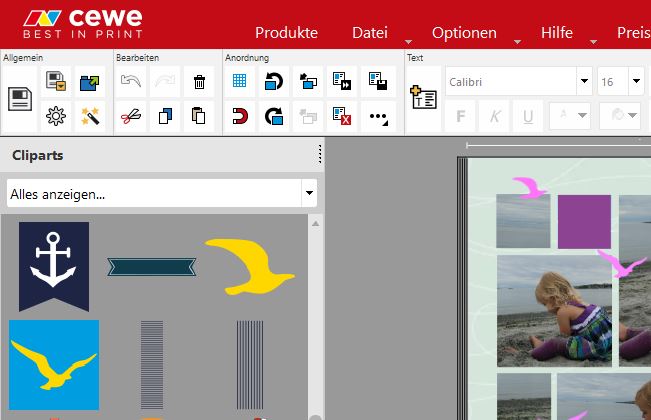Select the anchor banner clipart
651x420 pixels.
point(54,266)
